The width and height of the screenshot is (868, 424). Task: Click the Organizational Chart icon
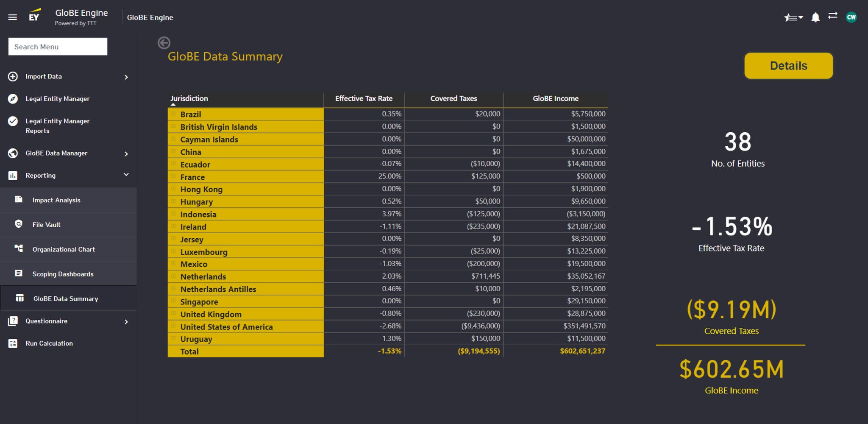[19, 249]
